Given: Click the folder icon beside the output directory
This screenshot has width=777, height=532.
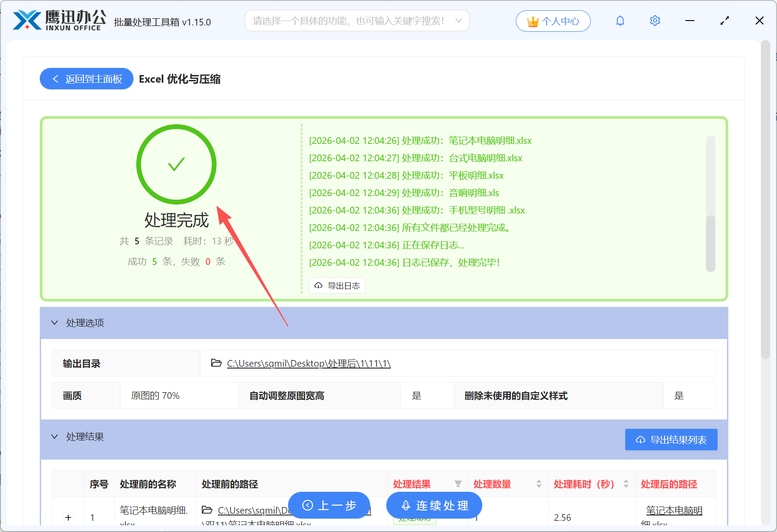Looking at the screenshot, I should pyautogui.click(x=215, y=363).
